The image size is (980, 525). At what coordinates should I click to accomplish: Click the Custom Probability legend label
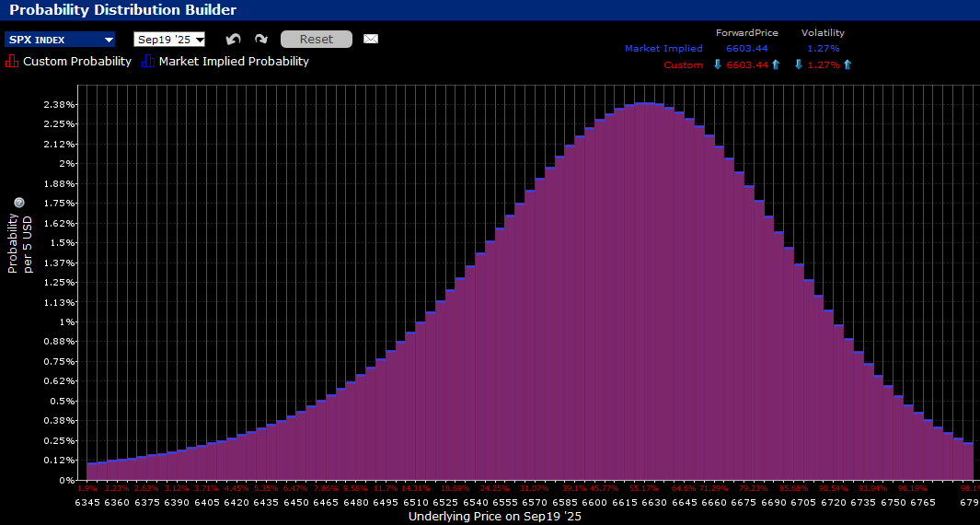[x=77, y=62]
